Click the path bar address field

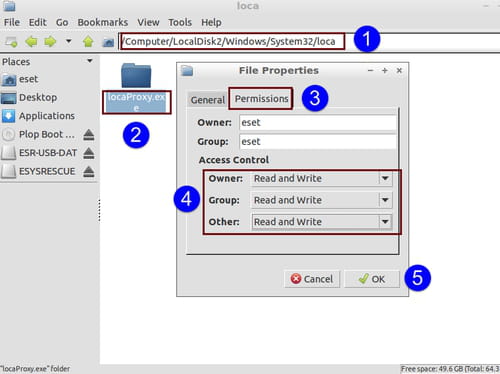tap(310, 41)
